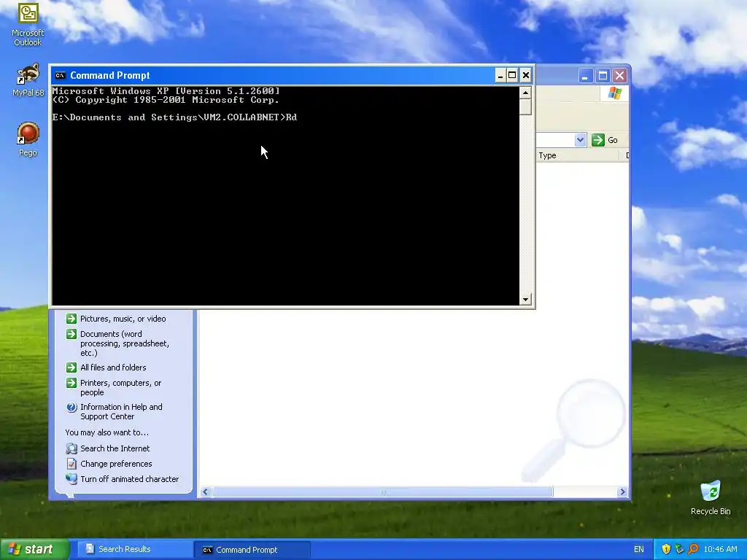Click the Command Prompt title bar icon

tap(60, 75)
